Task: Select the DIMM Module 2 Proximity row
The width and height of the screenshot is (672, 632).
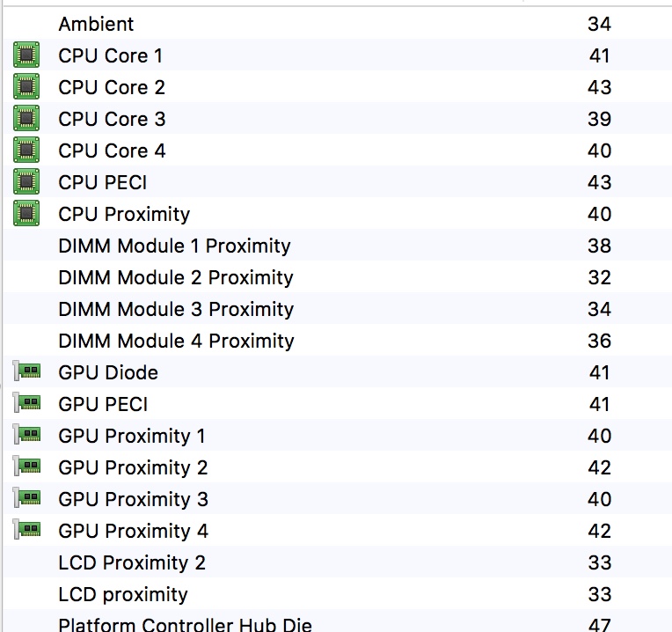Action: pos(338,277)
